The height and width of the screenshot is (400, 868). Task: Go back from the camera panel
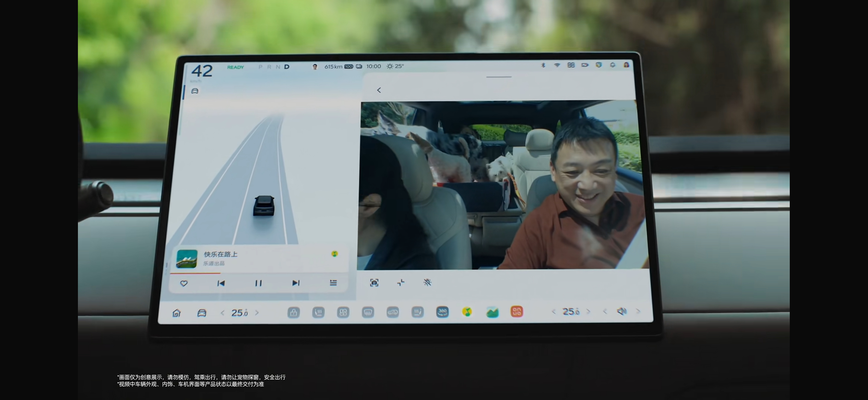(x=379, y=90)
